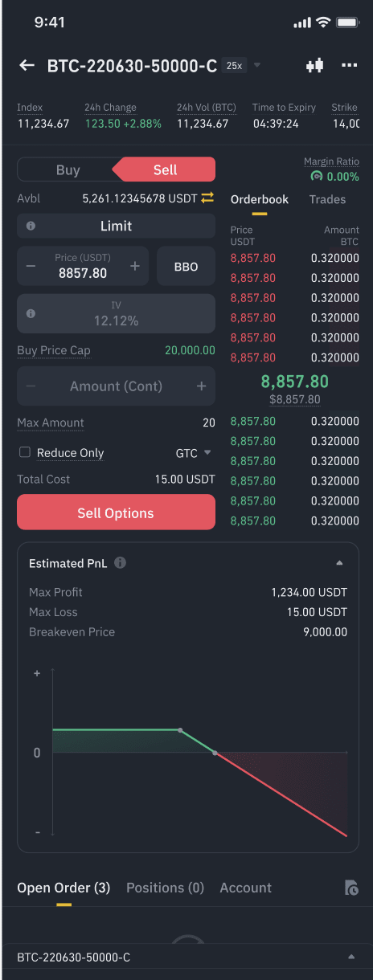Tap the BBO button
This screenshot has height=980, width=373.
186,267
